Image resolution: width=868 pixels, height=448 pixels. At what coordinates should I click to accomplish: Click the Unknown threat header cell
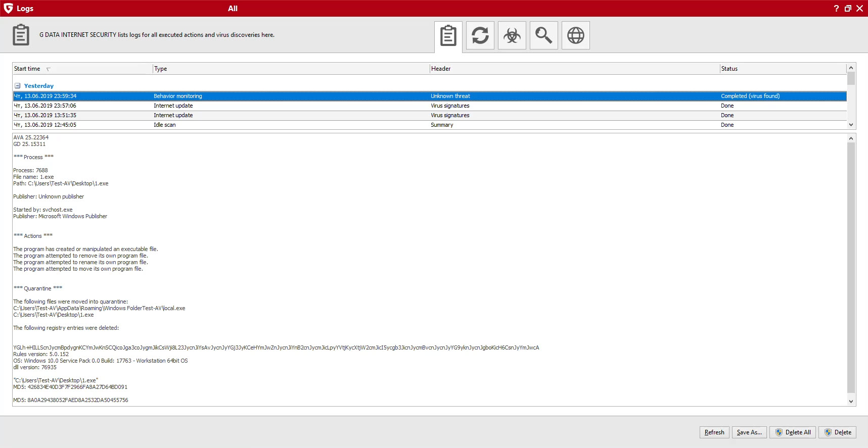[450, 96]
